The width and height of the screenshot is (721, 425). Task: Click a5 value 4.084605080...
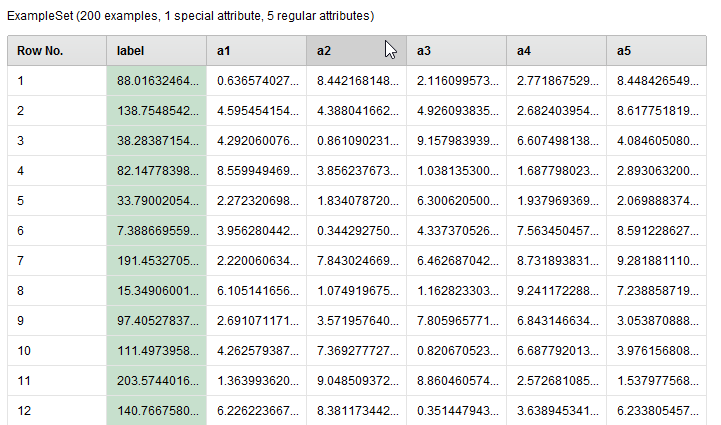(657, 141)
